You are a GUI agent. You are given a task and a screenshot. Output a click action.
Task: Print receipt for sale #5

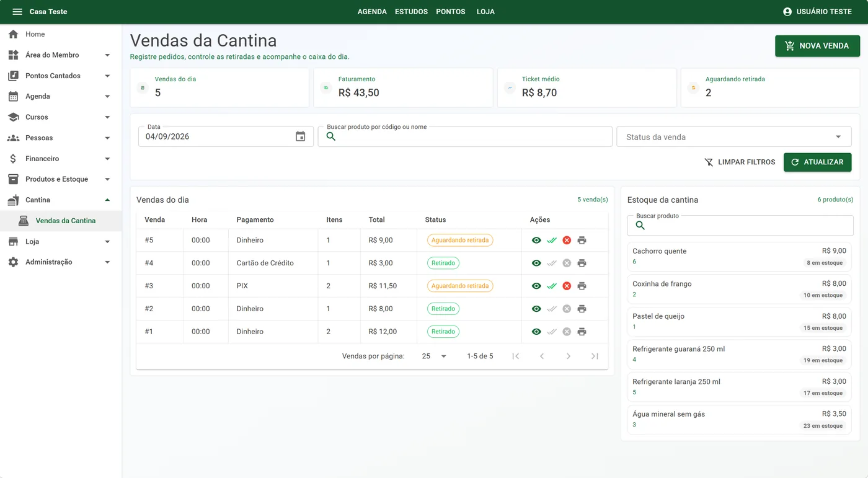coord(582,241)
